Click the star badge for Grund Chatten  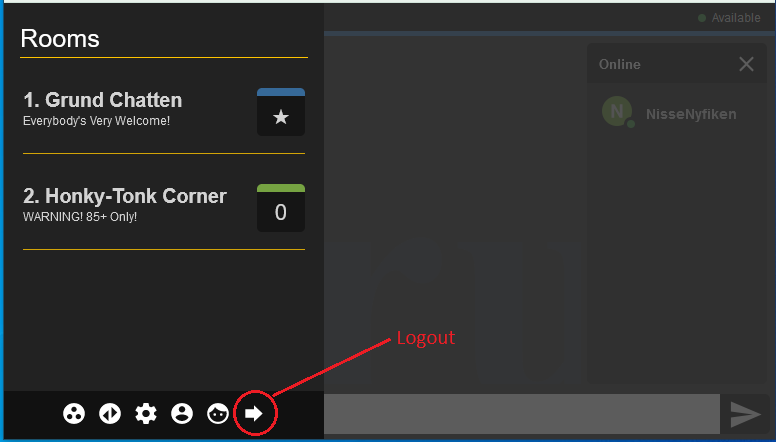(x=281, y=112)
